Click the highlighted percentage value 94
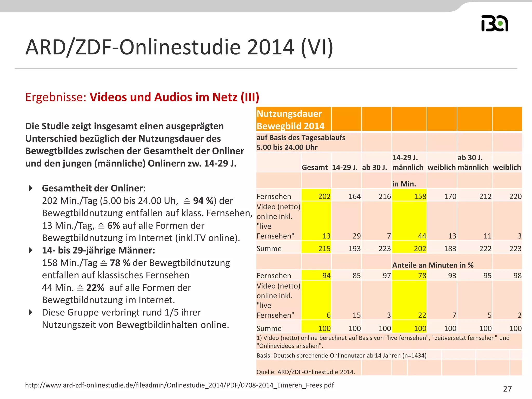 [326, 275]
